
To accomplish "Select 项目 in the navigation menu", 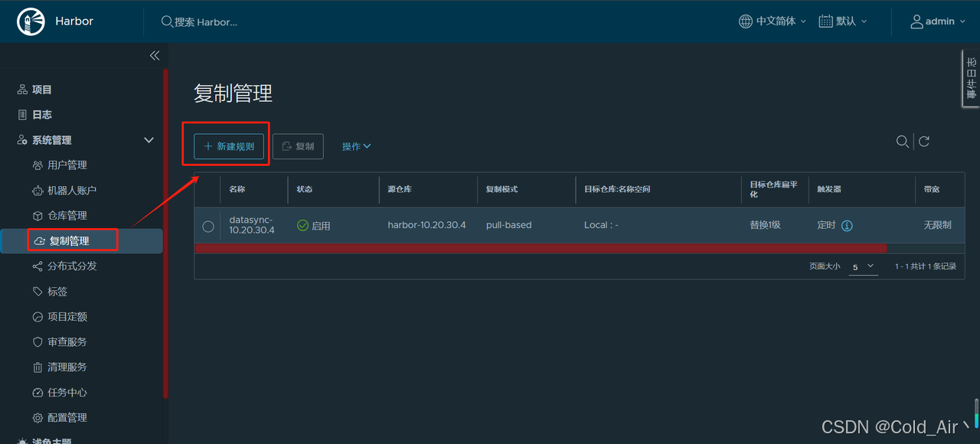I will [40, 89].
